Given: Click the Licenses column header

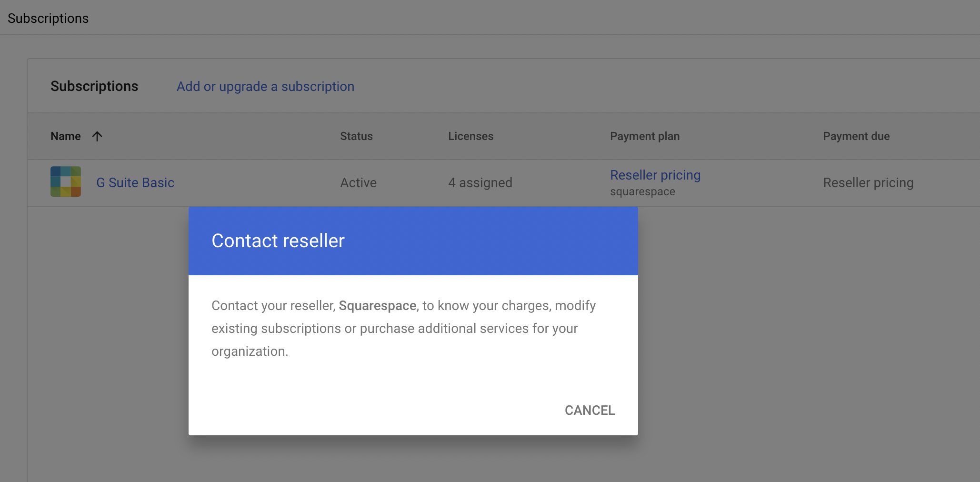Looking at the screenshot, I should coord(470,136).
